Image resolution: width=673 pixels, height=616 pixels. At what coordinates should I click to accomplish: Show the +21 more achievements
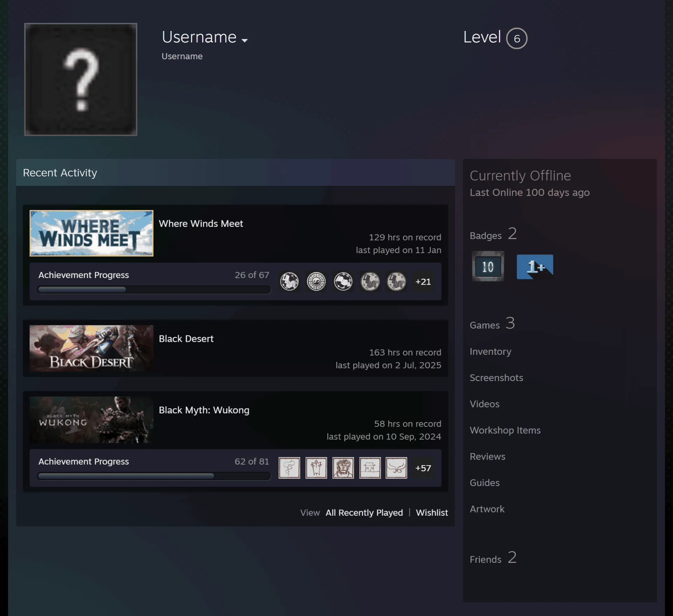(423, 282)
